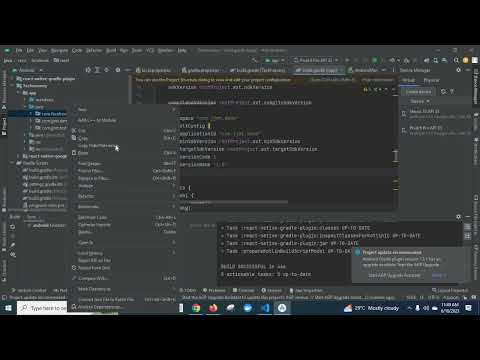This screenshot has height=360, width=480.
Task: Choose Compare With in the context menu
Action: tap(124, 278)
